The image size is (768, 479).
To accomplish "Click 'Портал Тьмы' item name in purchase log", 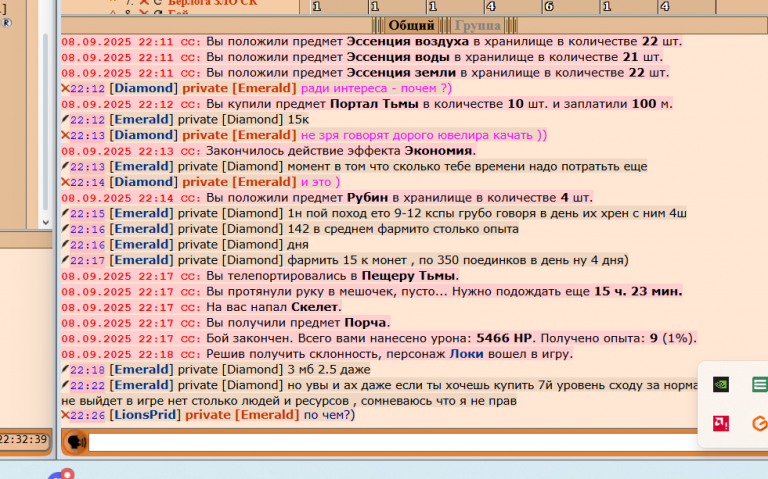I will (374, 104).
